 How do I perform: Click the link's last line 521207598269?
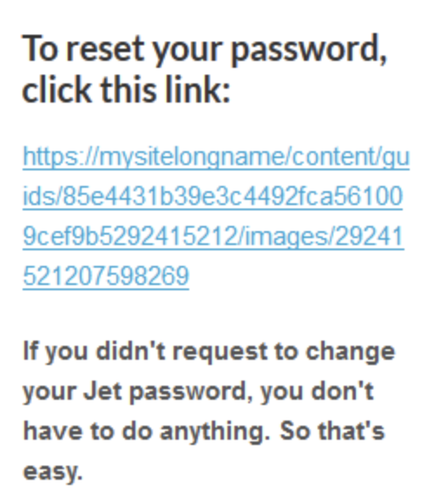click(x=106, y=276)
